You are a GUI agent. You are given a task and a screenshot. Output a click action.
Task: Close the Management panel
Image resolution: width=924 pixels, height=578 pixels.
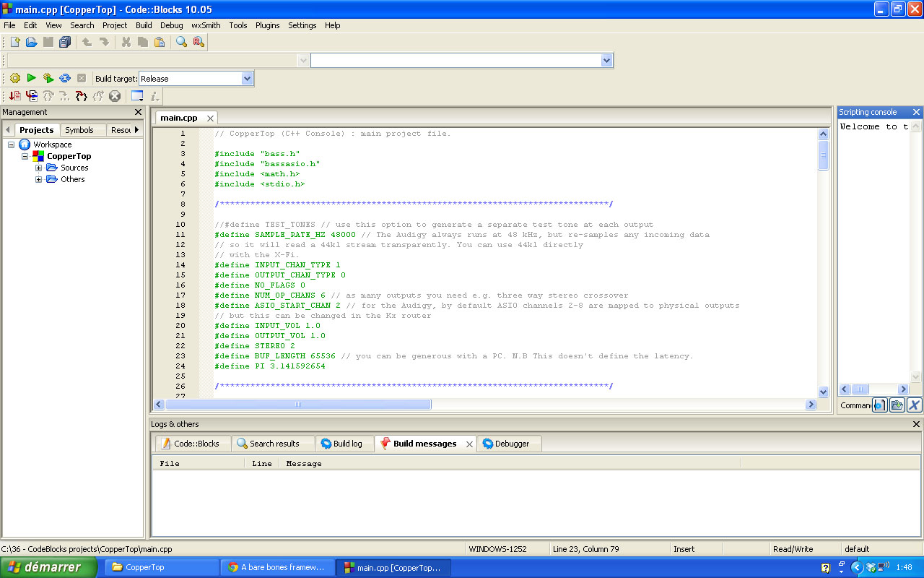point(139,112)
